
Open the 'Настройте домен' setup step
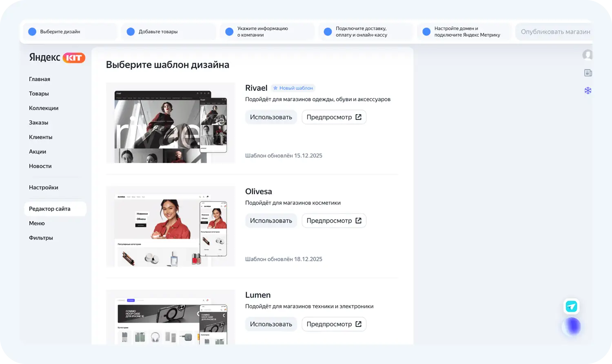tap(467, 32)
